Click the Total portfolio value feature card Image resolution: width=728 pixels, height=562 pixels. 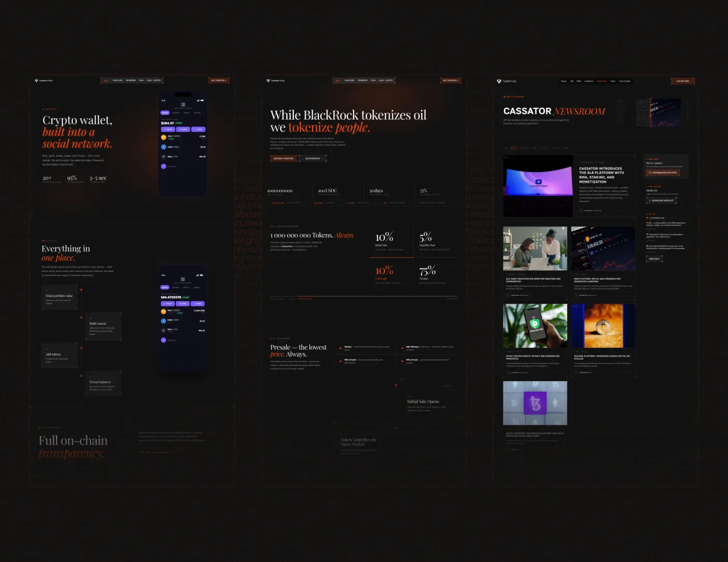click(x=59, y=297)
